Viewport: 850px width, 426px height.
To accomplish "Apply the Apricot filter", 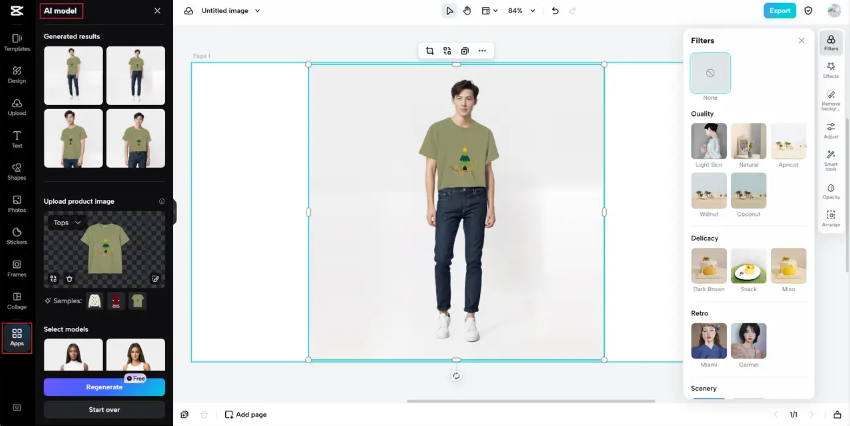I will click(x=788, y=141).
